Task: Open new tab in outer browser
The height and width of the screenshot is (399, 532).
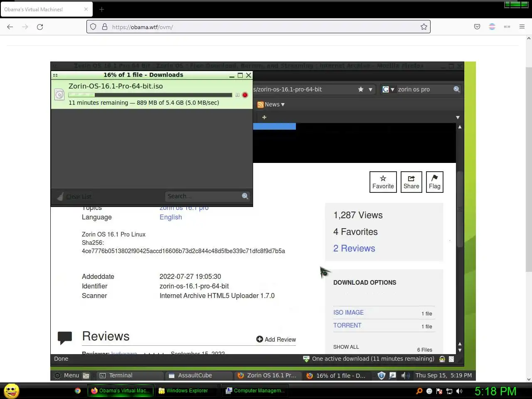Action: click(x=102, y=9)
